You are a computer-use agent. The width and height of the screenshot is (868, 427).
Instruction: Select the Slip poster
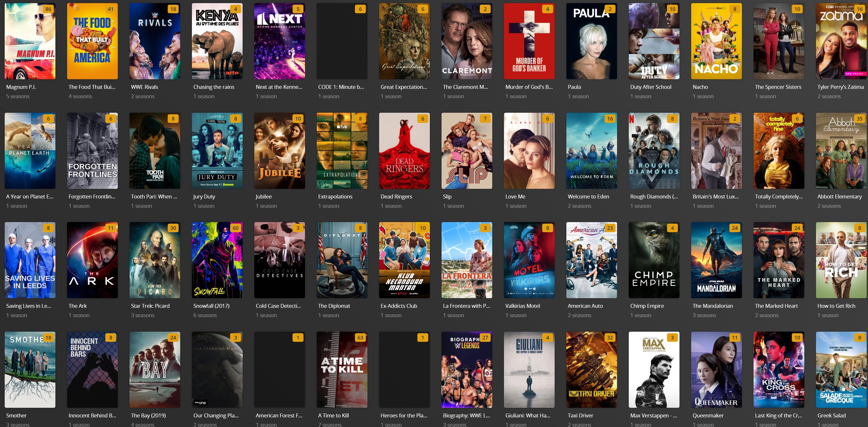467,151
